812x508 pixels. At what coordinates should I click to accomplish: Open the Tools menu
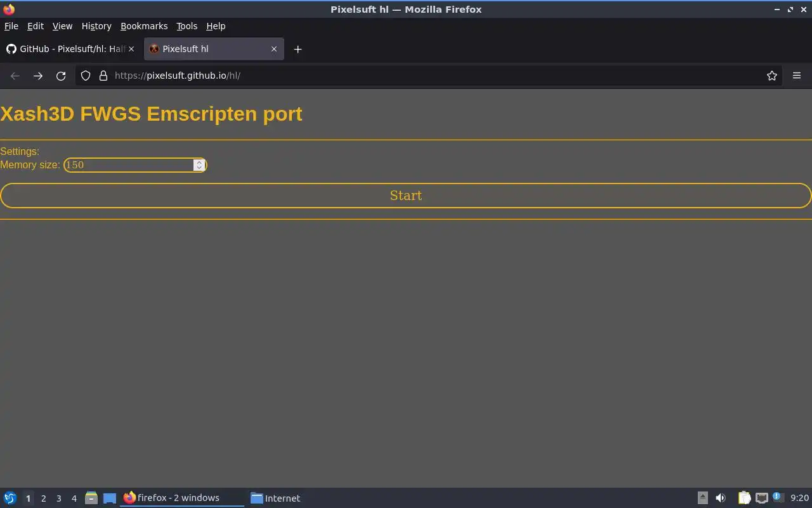coord(187,26)
